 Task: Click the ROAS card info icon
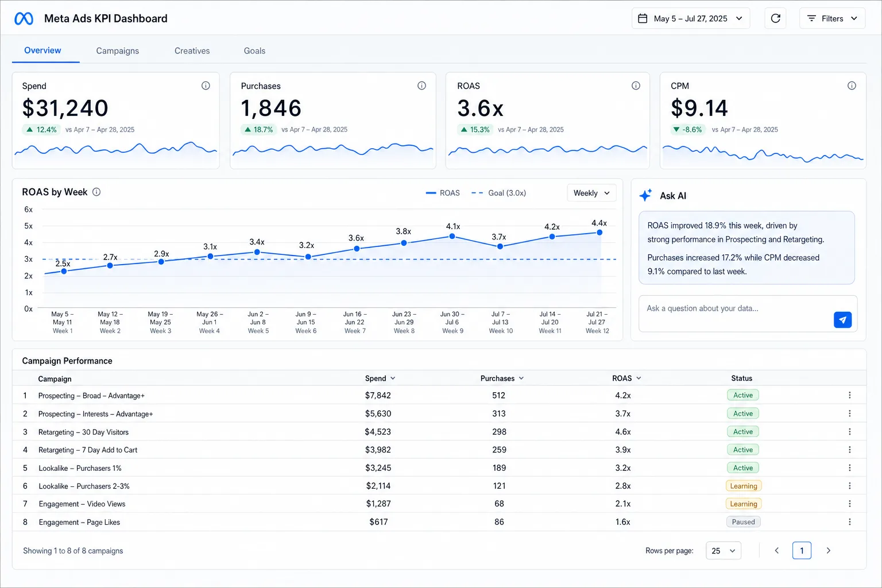click(636, 86)
